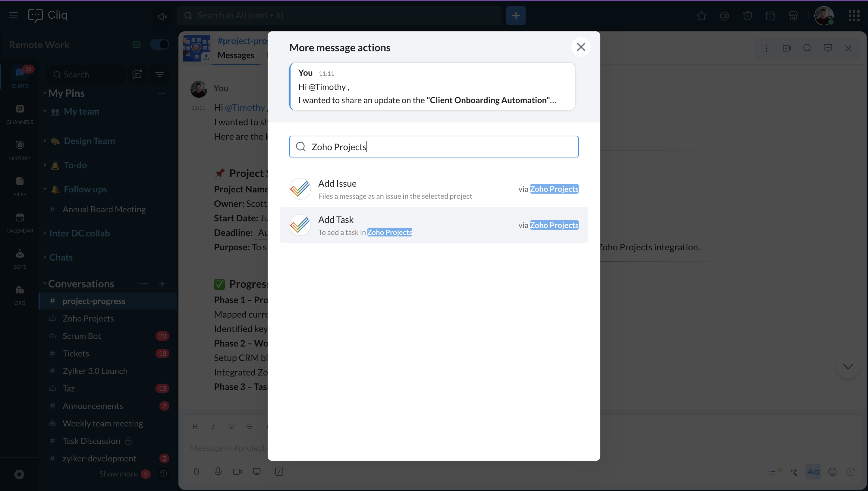
Task: Open History in left rail
Action: 20,150
